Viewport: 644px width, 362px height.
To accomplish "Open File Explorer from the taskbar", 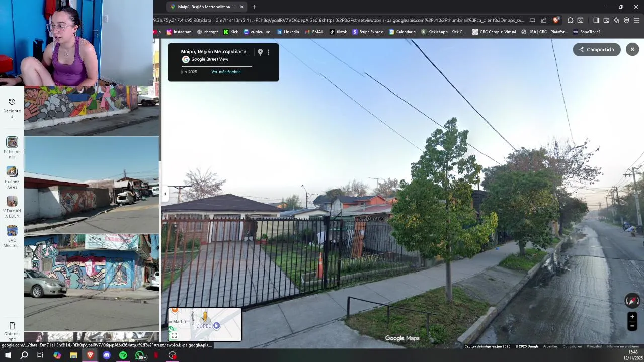I will [x=73, y=355].
